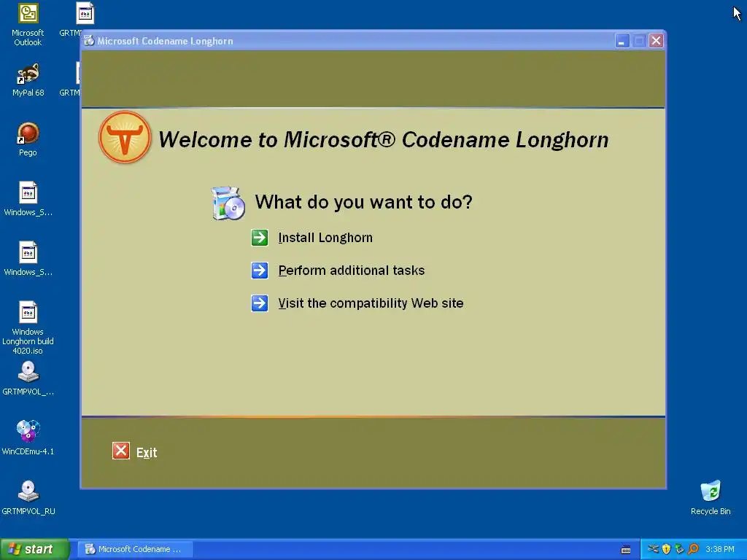Click the green network device tray icon
Screen dimensions: 747x560
(x=679, y=549)
